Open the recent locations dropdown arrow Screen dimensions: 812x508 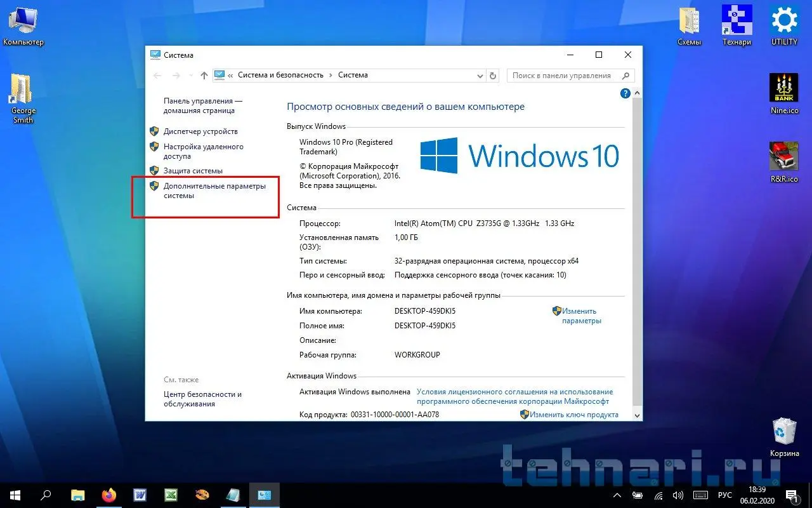[190, 76]
